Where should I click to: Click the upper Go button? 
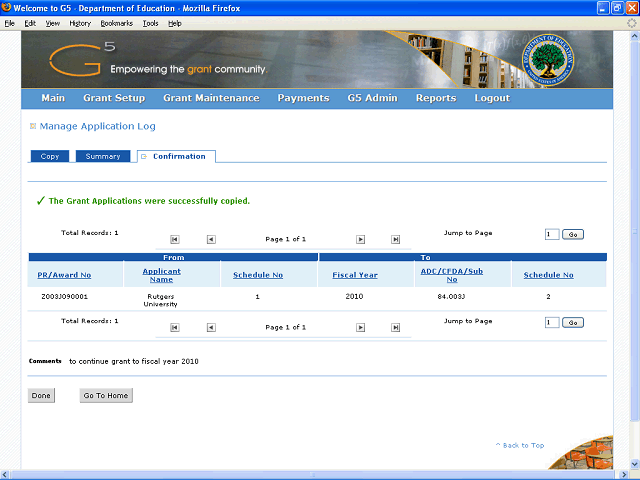click(x=573, y=234)
